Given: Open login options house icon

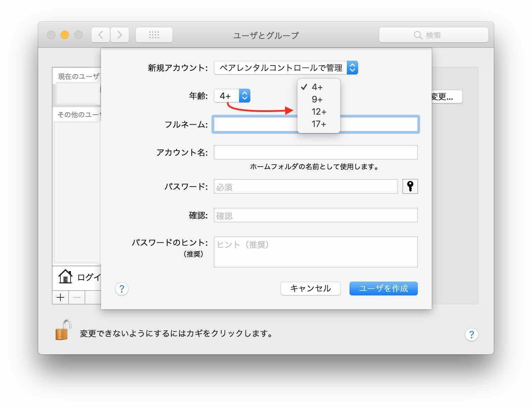Looking at the screenshot, I should tap(65, 277).
